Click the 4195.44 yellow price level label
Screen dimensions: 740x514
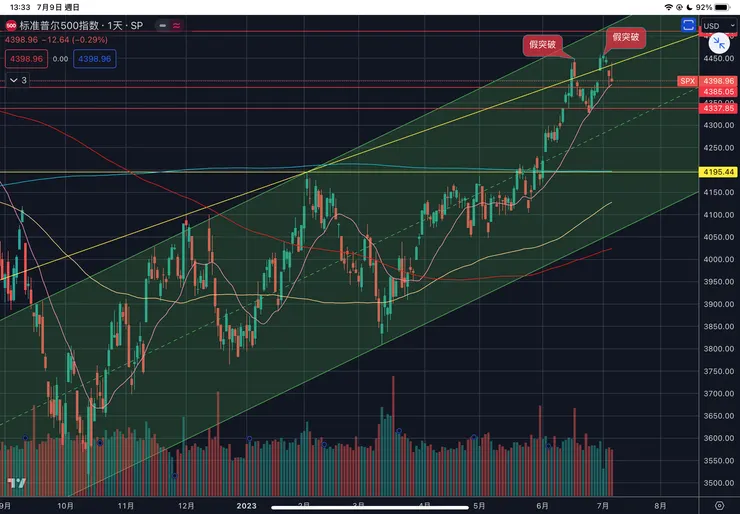point(719,172)
